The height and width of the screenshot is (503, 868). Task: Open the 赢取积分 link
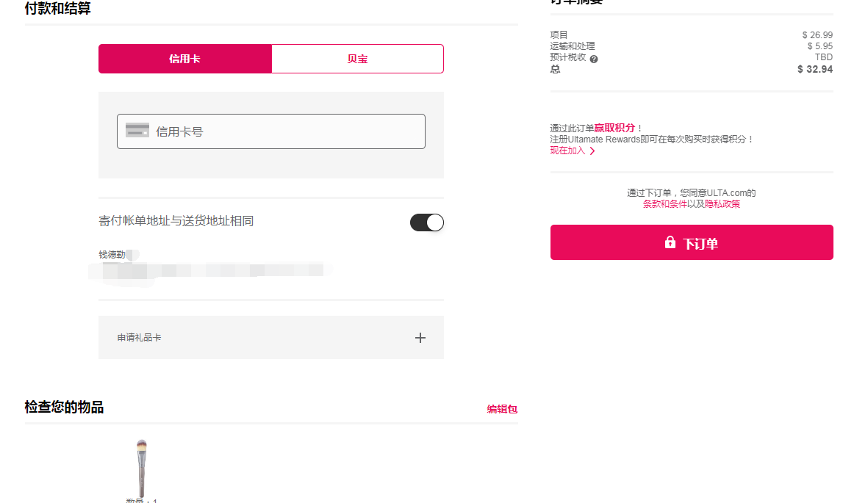[614, 128]
